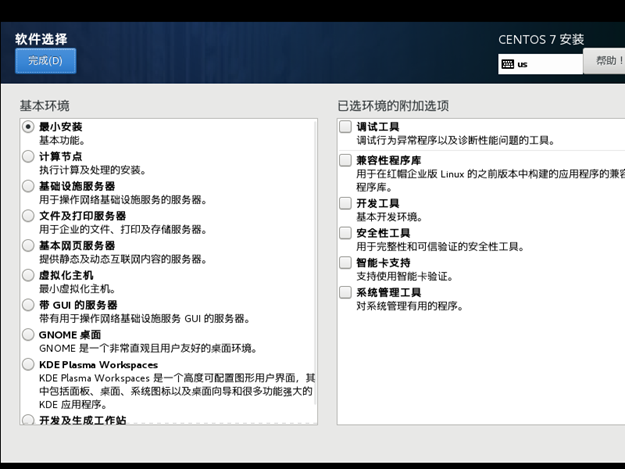Click 基本开发环境。 description text
Viewport: 625px width, 469px height.
(389, 217)
